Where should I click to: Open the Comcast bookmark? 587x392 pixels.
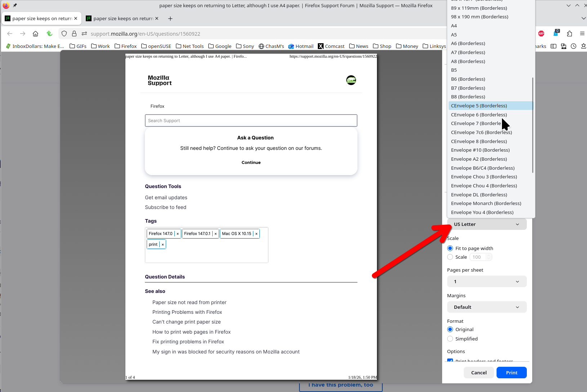[x=331, y=46]
